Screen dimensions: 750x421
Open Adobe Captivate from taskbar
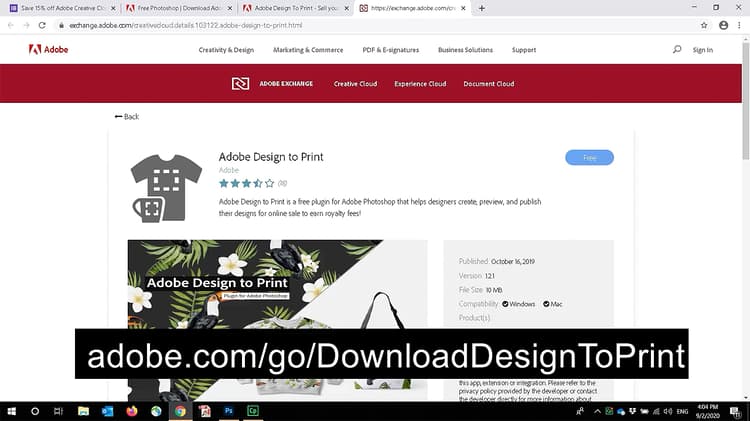[253, 411]
